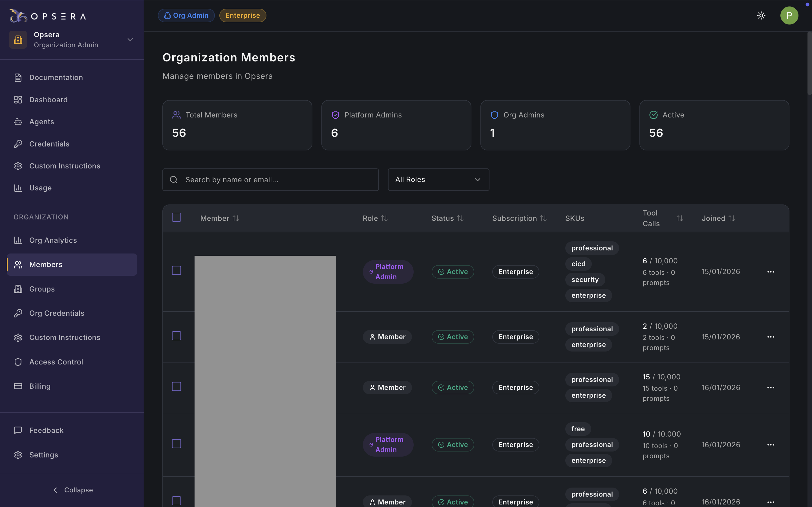This screenshot has width=812, height=507.
Task: Click the Opsera logo
Action: click(48, 16)
